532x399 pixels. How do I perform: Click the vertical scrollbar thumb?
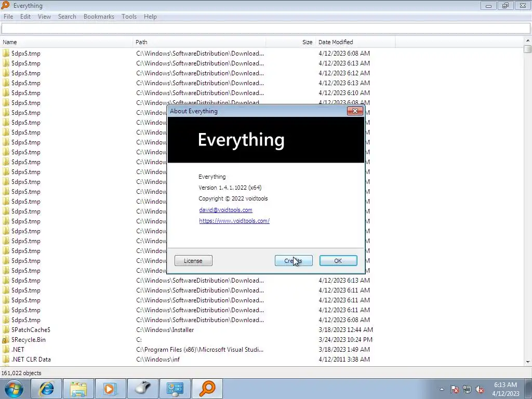point(528,49)
